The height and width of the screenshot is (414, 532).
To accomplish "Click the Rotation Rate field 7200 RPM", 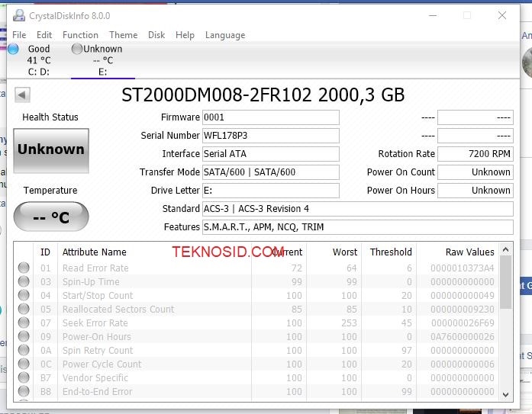I will coord(476,154).
